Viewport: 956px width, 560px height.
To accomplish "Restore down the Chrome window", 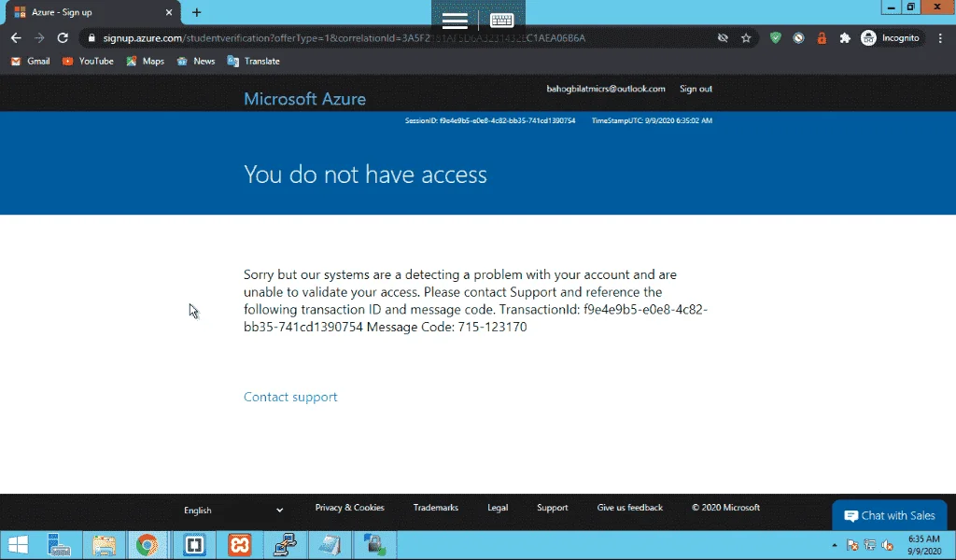I will 910,7.
